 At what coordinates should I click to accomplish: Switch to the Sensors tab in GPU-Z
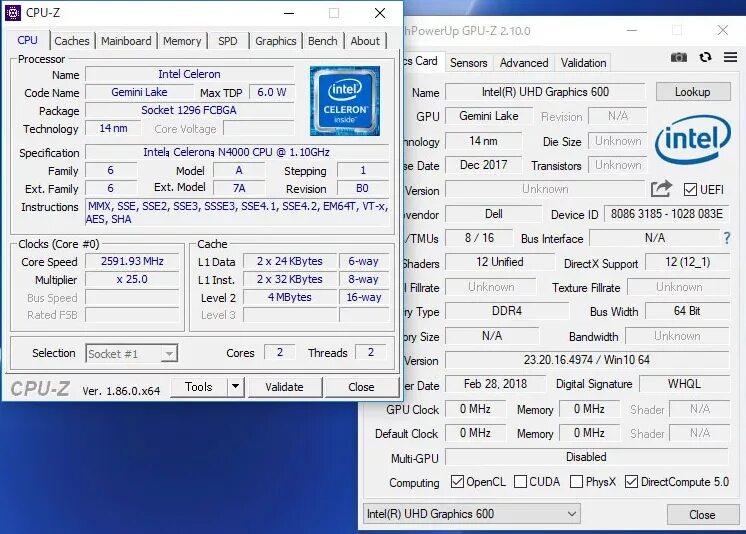(468, 63)
